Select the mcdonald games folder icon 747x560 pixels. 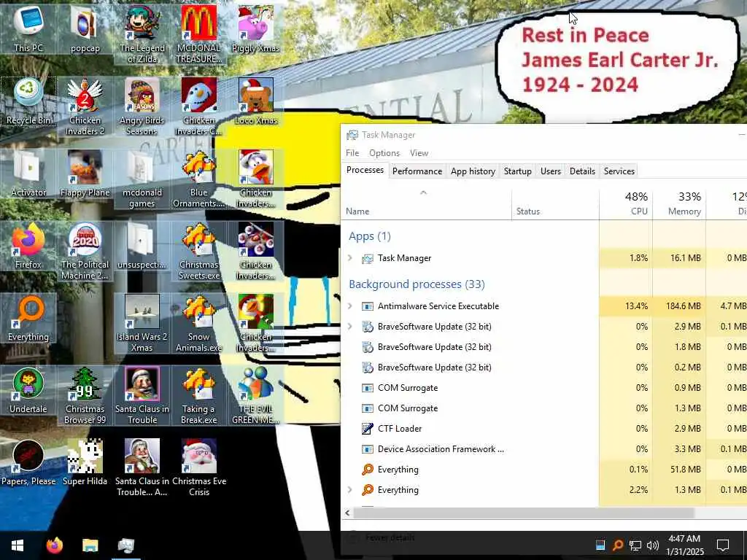142,179
